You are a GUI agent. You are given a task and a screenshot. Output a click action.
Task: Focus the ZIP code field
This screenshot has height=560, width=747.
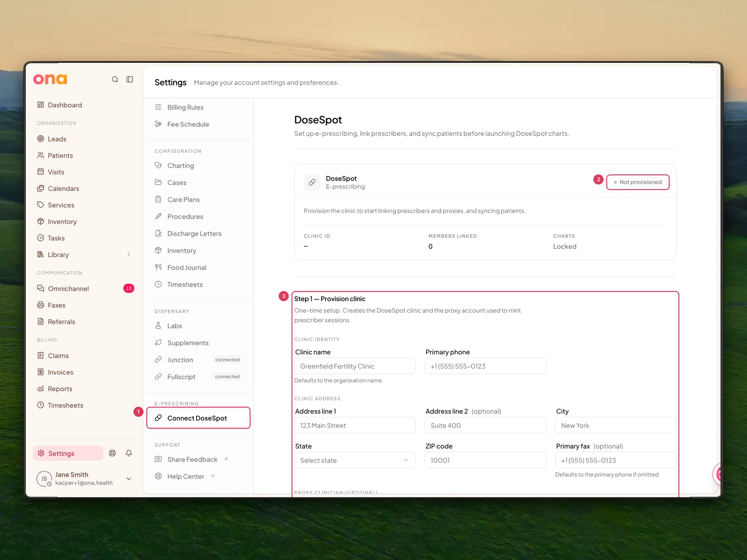click(x=485, y=460)
